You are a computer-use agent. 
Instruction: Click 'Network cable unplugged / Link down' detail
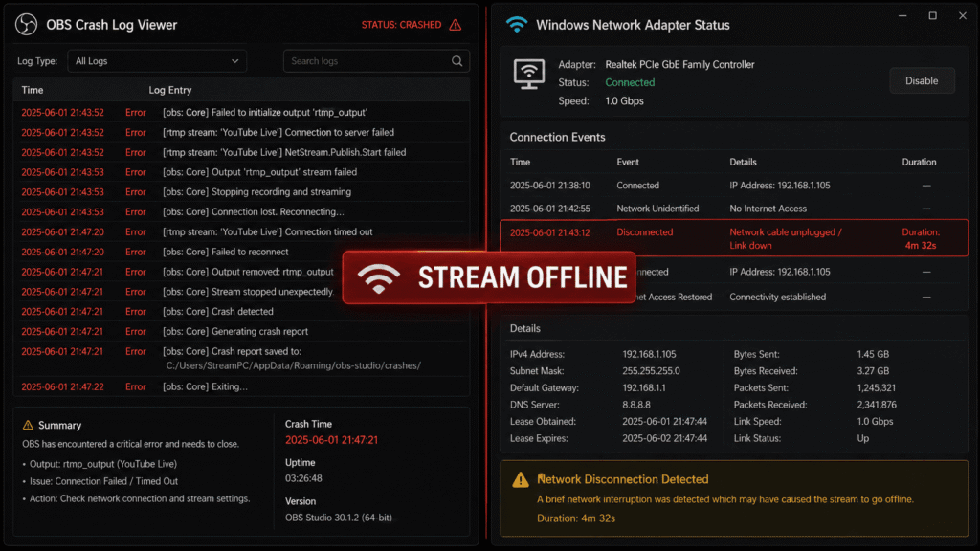(786, 238)
